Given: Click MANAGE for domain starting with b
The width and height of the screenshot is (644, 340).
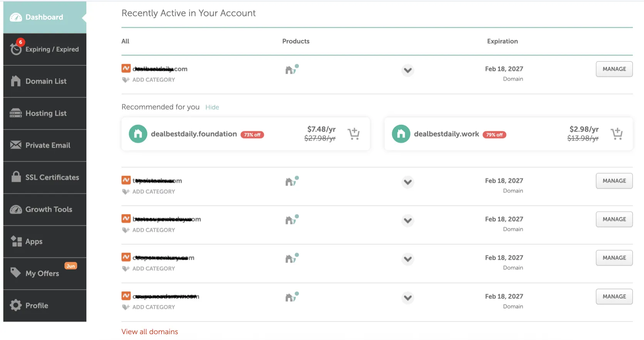Looking at the screenshot, I should click(x=614, y=219).
